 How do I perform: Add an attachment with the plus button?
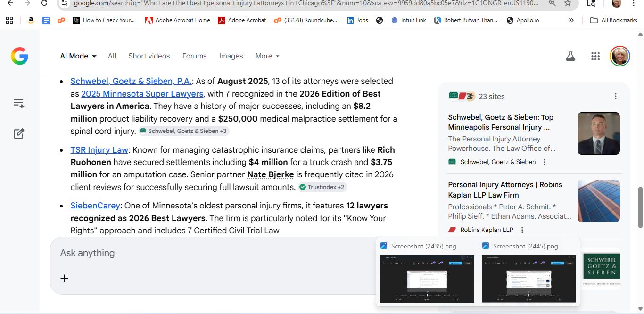65,278
